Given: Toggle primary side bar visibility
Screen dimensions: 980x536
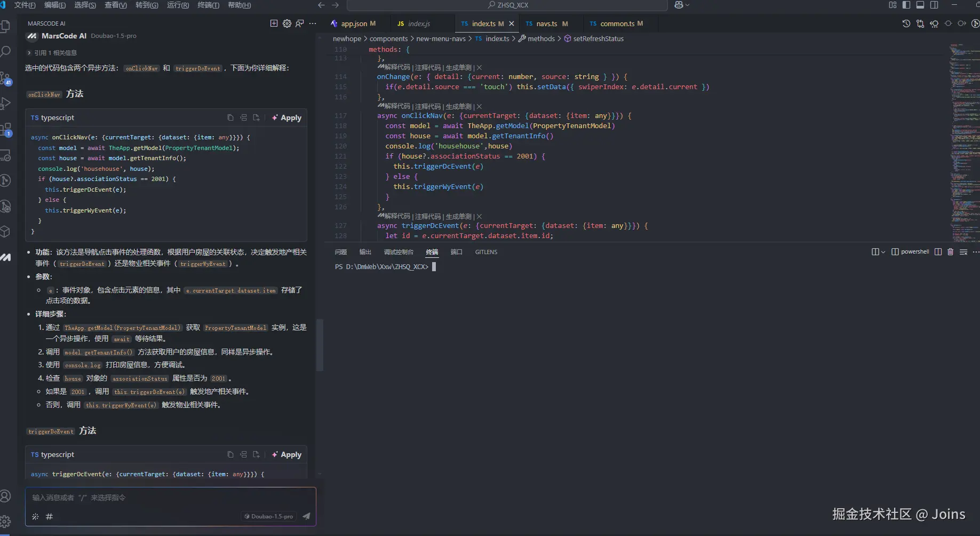Looking at the screenshot, I should point(906,5).
